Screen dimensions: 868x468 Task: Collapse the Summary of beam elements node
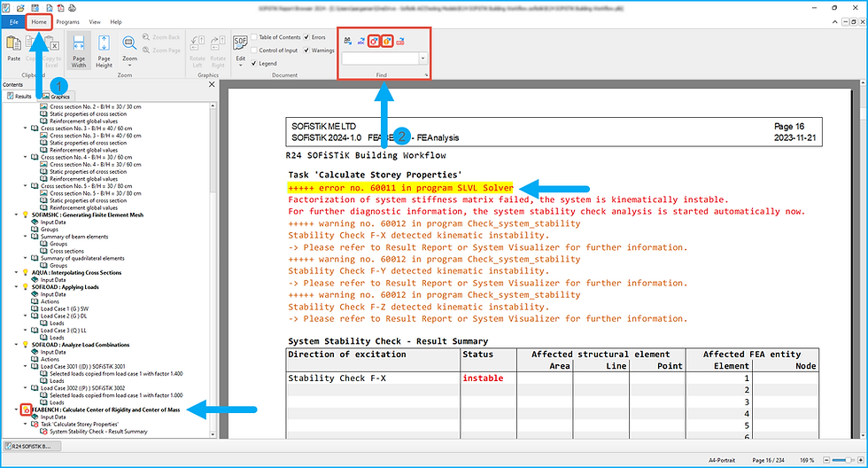coord(25,237)
